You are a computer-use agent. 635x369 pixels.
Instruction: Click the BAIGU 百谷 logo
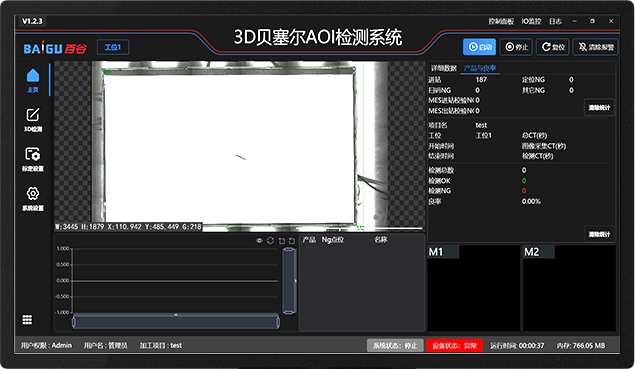(55, 49)
